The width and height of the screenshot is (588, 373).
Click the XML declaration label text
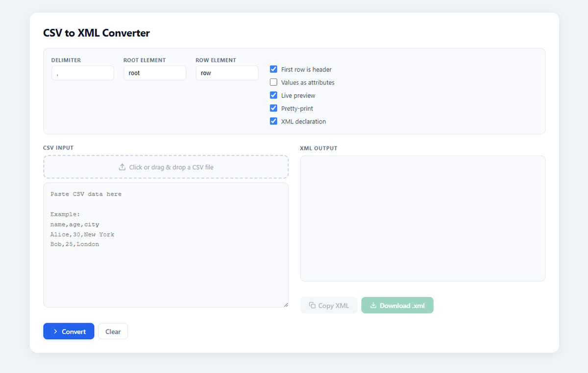coord(303,122)
